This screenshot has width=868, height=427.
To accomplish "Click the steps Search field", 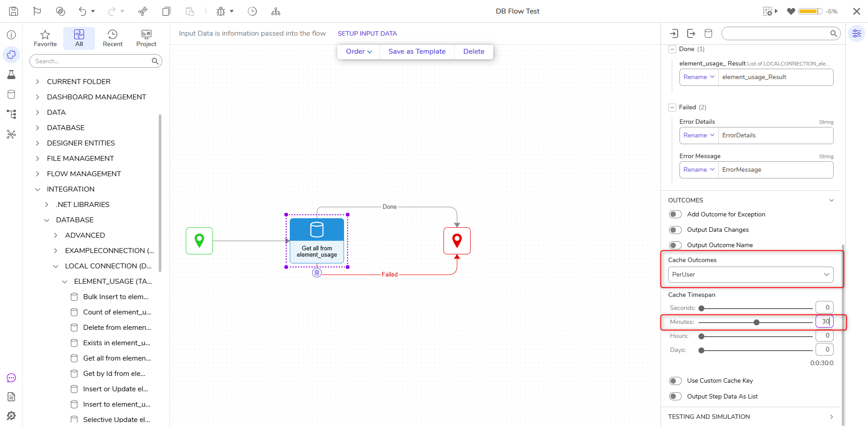I will pyautogui.click(x=96, y=61).
